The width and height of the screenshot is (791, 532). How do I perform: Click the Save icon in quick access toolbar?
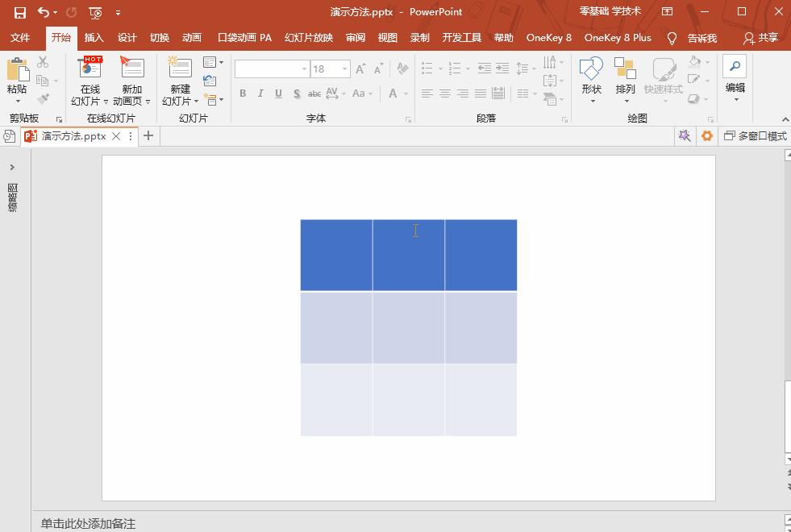click(x=19, y=13)
